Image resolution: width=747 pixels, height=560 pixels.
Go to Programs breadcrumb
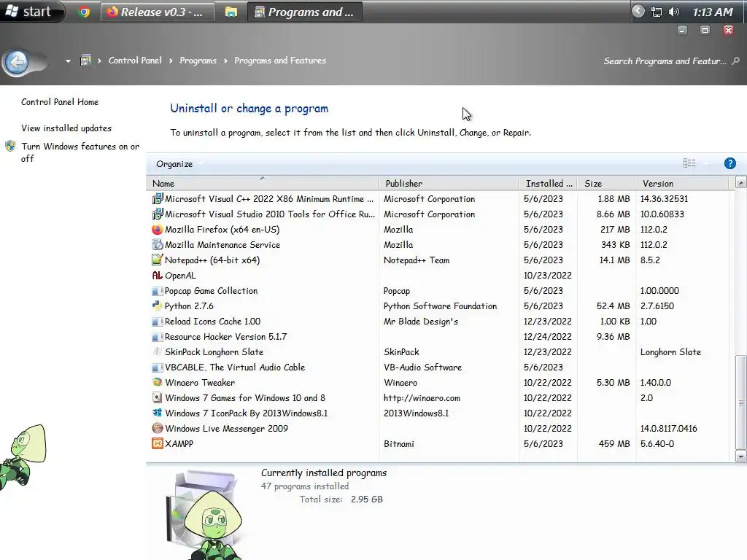pos(198,61)
